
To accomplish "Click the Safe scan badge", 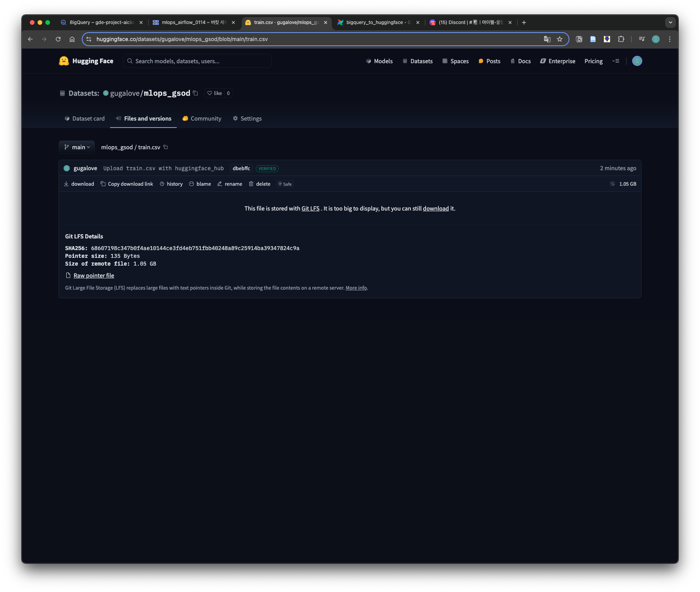I will pyautogui.click(x=285, y=184).
